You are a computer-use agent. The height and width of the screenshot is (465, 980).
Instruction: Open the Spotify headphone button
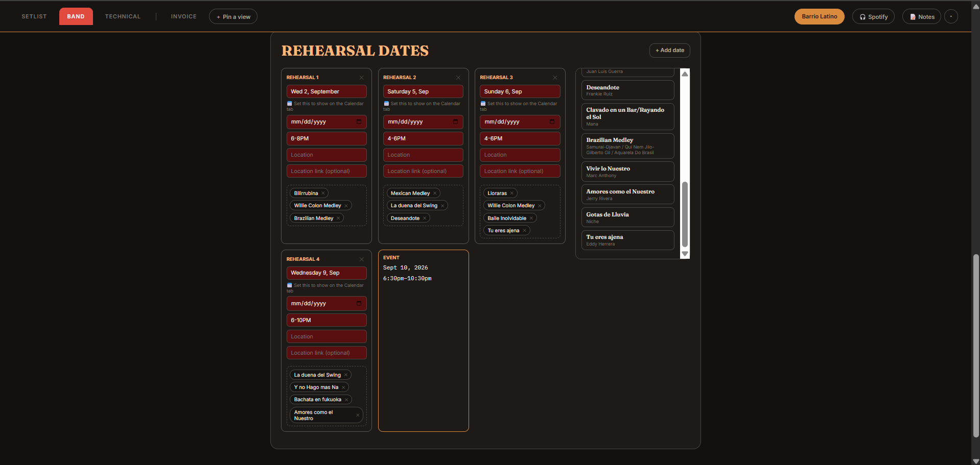[x=873, y=17]
